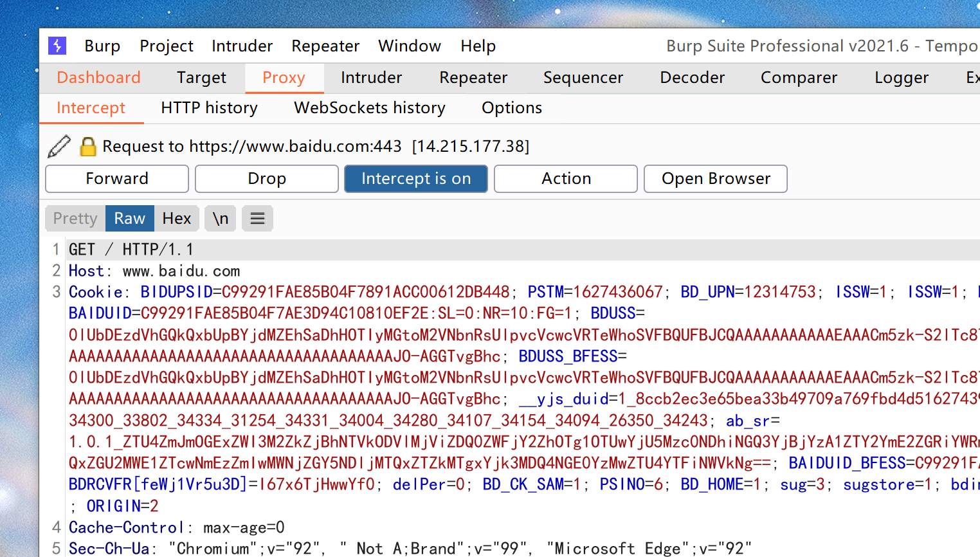Image resolution: width=980 pixels, height=557 pixels.
Task: Open the HTTP history sub-tab
Action: [x=209, y=108]
